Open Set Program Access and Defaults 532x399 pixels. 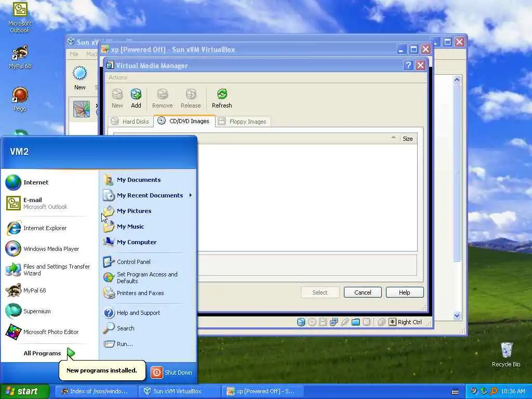[148, 277]
